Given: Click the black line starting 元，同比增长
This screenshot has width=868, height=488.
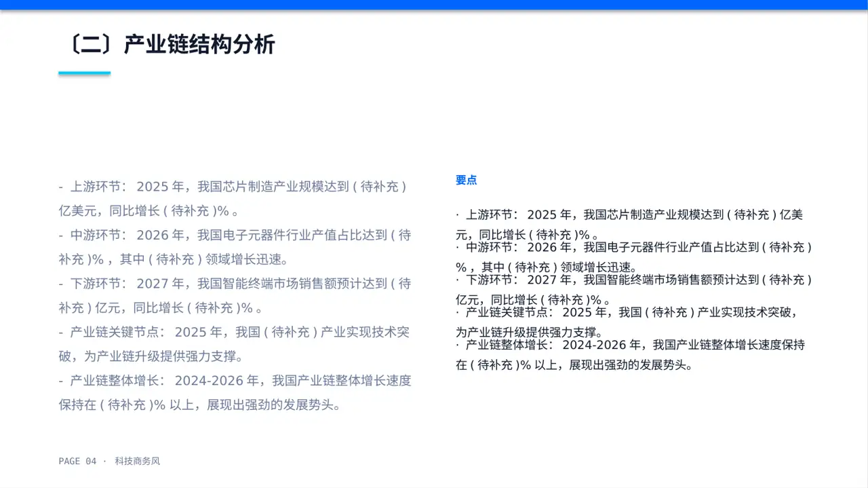Looking at the screenshot, I should (x=527, y=235).
